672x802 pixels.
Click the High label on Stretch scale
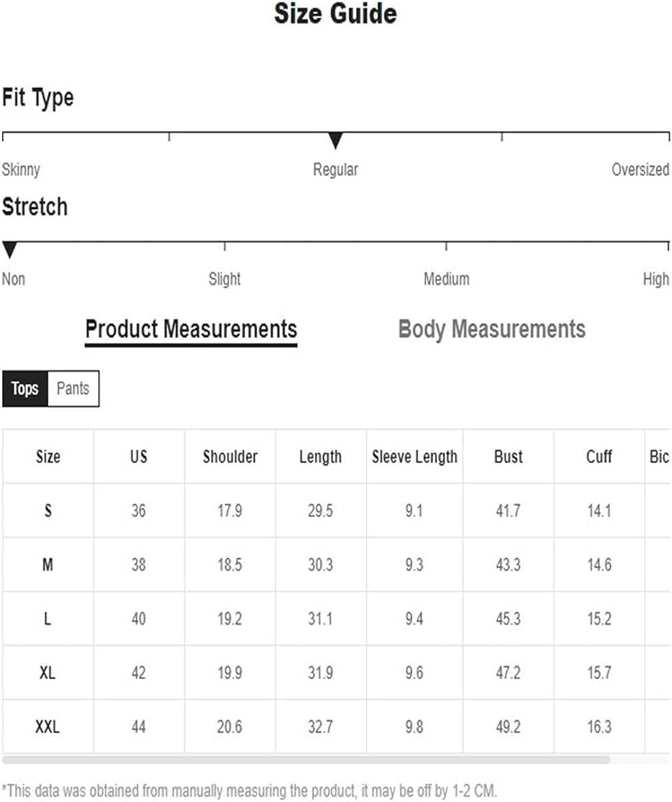click(656, 279)
